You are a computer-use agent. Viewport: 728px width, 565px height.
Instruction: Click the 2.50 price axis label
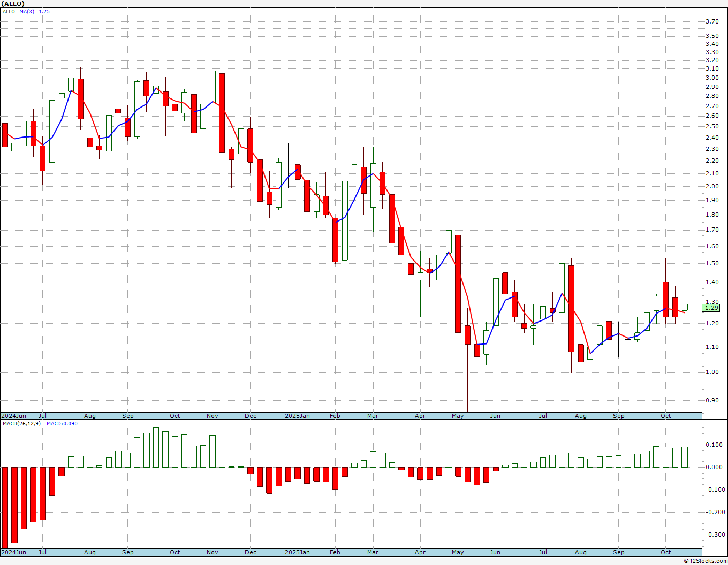click(712, 126)
